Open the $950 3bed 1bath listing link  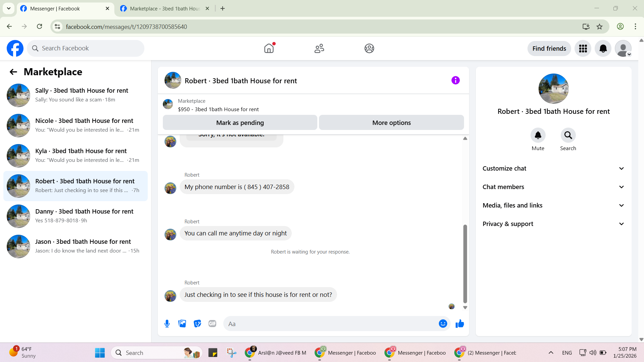click(218, 109)
